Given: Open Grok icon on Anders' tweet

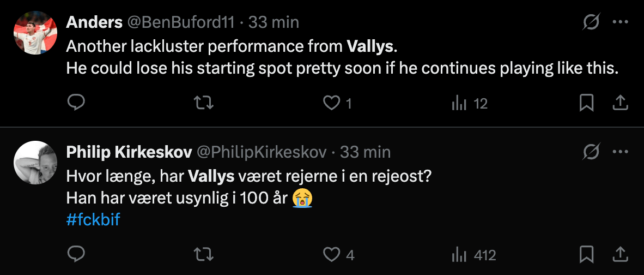Looking at the screenshot, I should click(x=591, y=22).
